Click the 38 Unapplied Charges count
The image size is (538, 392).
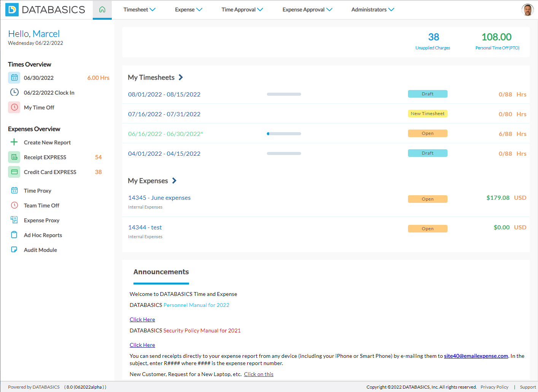click(433, 37)
